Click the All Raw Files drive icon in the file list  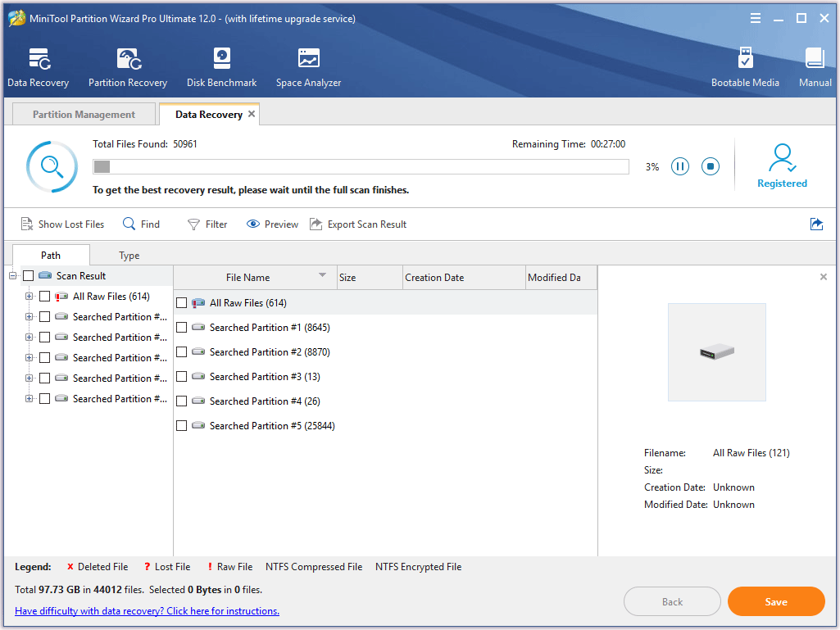coord(198,302)
